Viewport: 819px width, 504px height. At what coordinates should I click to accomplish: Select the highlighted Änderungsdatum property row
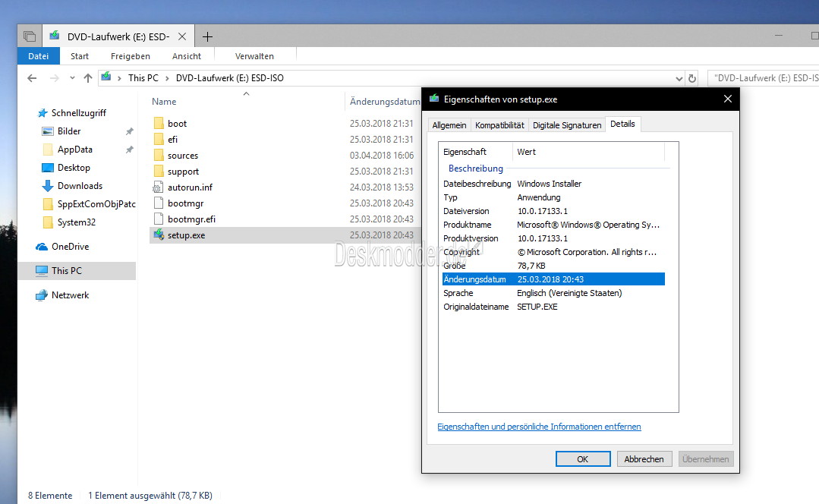(553, 279)
